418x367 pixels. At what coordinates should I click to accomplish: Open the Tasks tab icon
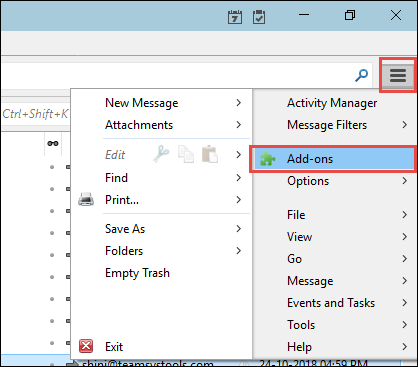pyautogui.click(x=259, y=17)
